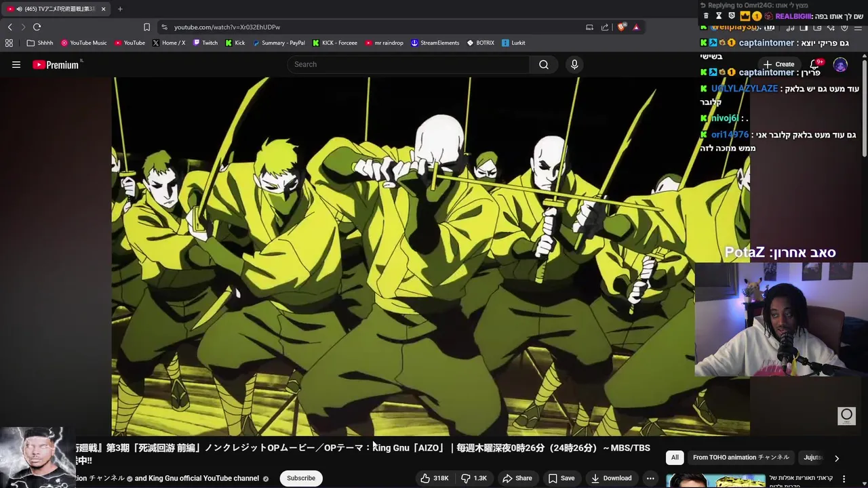Screen dimensions: 868x488
Task: Open the StreamElements bookmark
Action: click(x=435, y=43)
